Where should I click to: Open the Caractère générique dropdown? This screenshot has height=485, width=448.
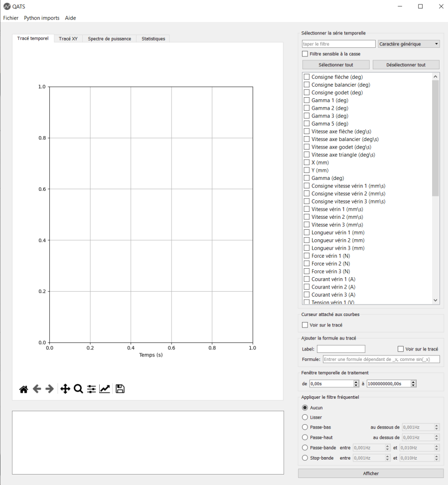click(x=409, y=44)
